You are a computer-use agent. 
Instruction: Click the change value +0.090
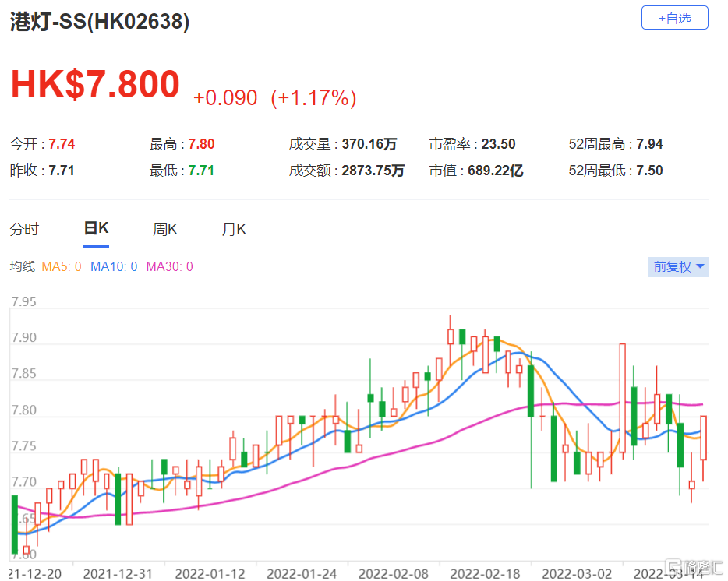tap(225, 98)
